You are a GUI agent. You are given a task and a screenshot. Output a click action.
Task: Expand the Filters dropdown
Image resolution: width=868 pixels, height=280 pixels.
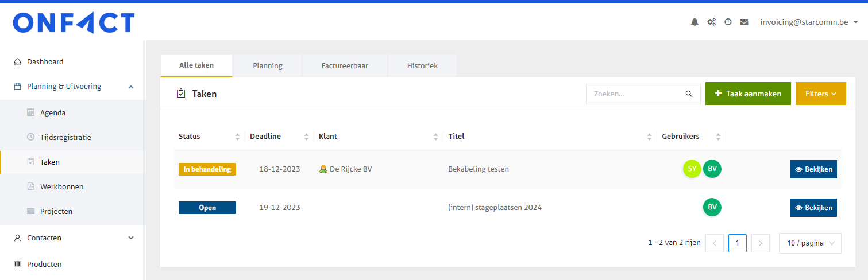(820, 94)
